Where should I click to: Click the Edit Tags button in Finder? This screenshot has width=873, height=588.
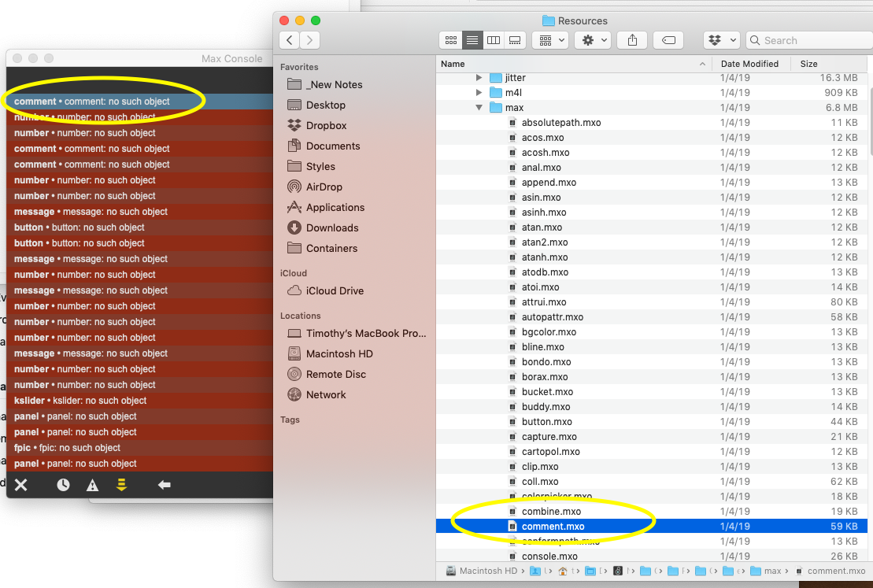(x=668, y=40)
